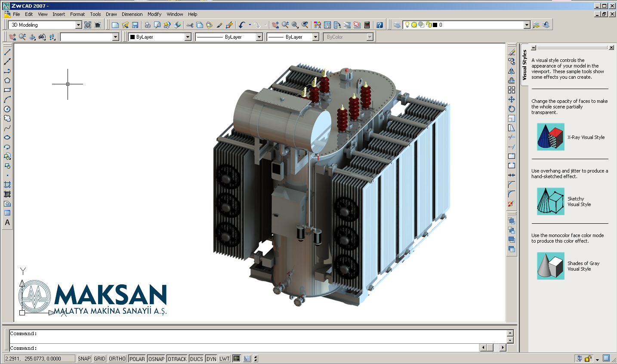Click the Sketchy Visual Style thumbnail
The width and height of the screenshot is (617, 364).
550,201
